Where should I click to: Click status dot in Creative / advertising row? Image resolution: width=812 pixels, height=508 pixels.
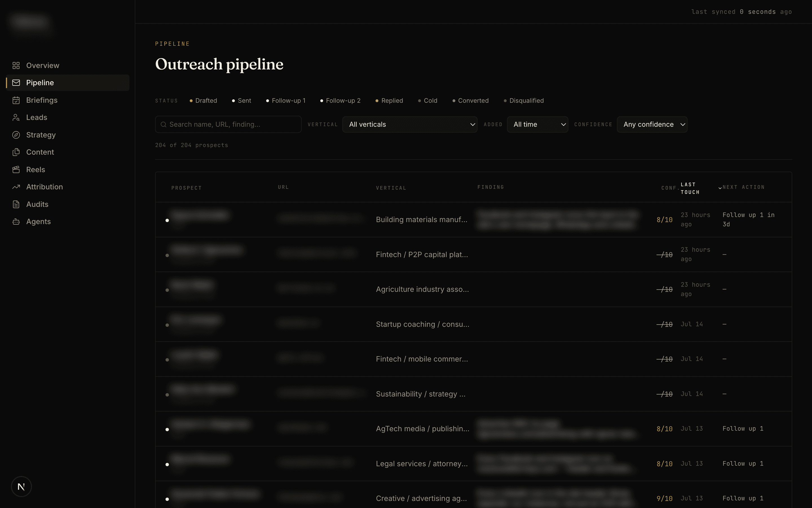[x=167, y=499]
